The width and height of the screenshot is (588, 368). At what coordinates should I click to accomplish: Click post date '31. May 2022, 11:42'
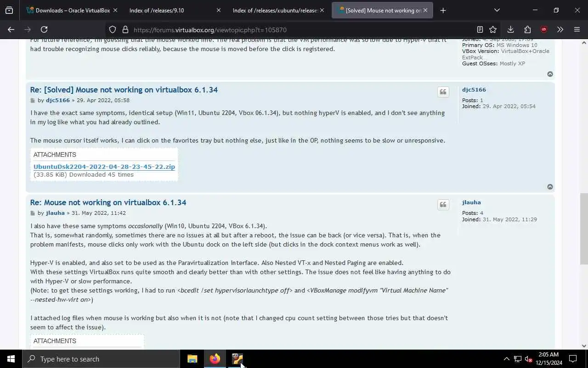(99, 213)
